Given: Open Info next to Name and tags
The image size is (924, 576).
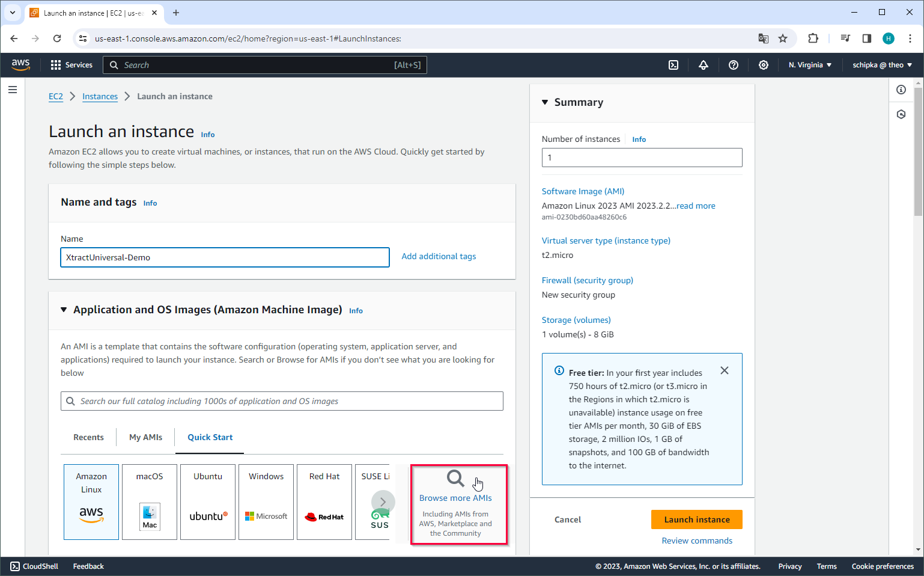Looking at the screenshot, I should click(x=150, y=203).
